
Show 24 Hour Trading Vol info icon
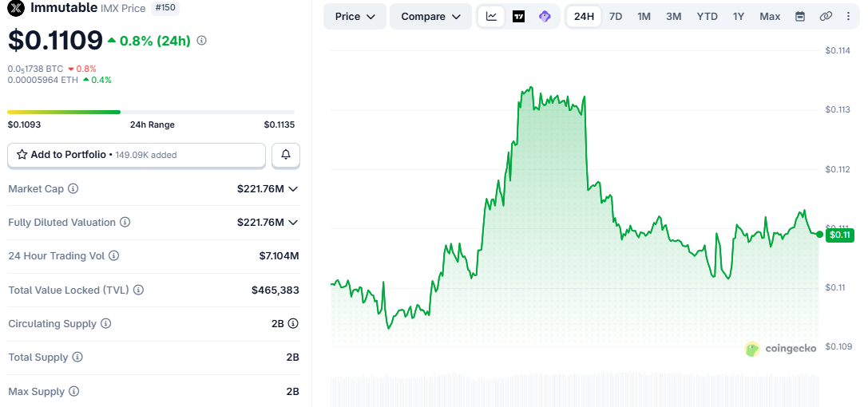coord(113,256)
